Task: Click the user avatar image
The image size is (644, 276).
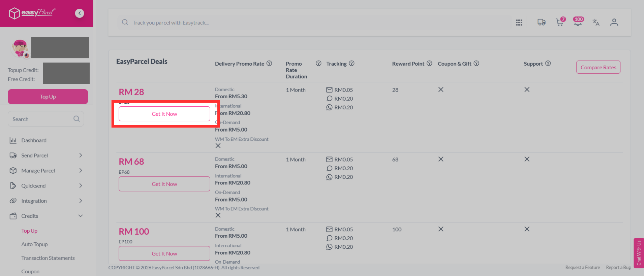Action: (x=20, y=48)
